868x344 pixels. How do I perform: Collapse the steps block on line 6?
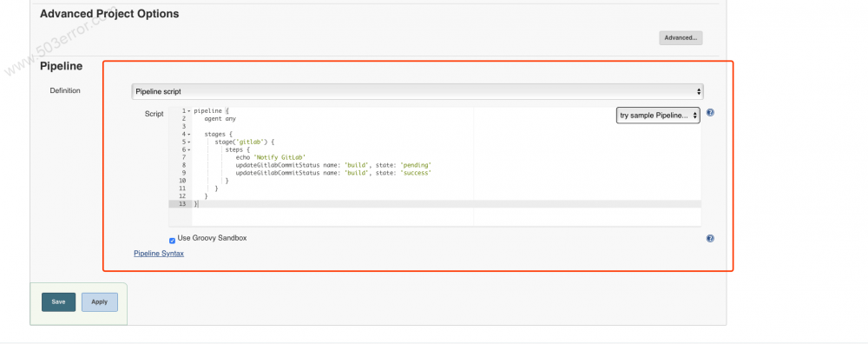(189, 149)
